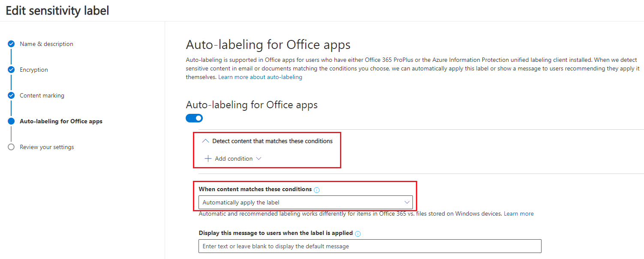644x259 pixels.
Task: Click the message text input field
Action: [x=370, y=246]
